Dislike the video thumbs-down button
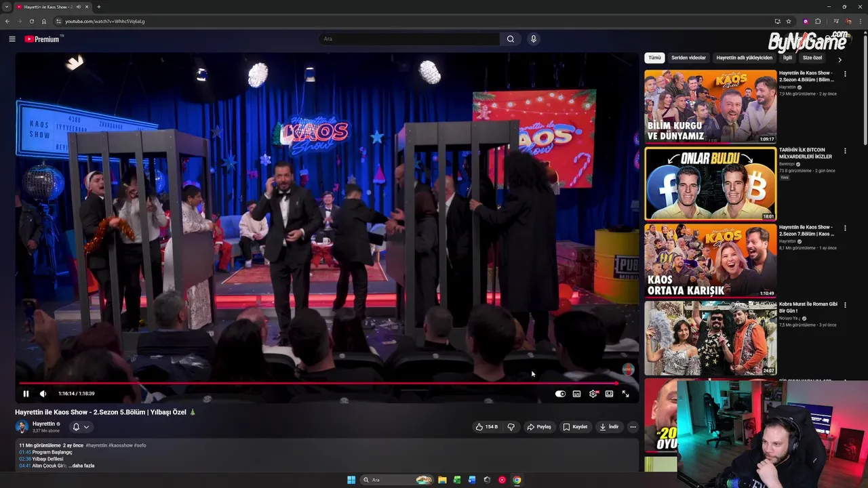Image resolution: width=868 pixels, height=488 pixels. pyautogui.click(x=511, y=427)
